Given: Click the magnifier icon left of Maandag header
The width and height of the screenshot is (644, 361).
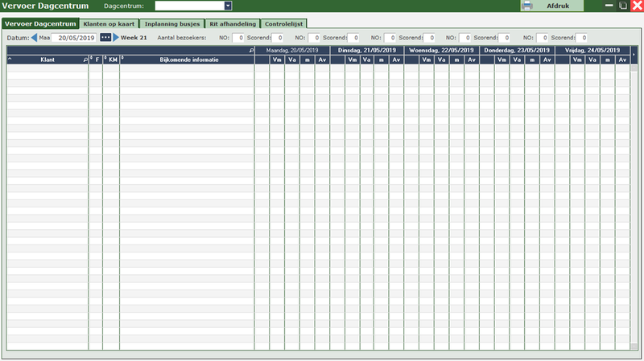Looking at the screenshot, I should pyautogui.click(x=251, y=50).
